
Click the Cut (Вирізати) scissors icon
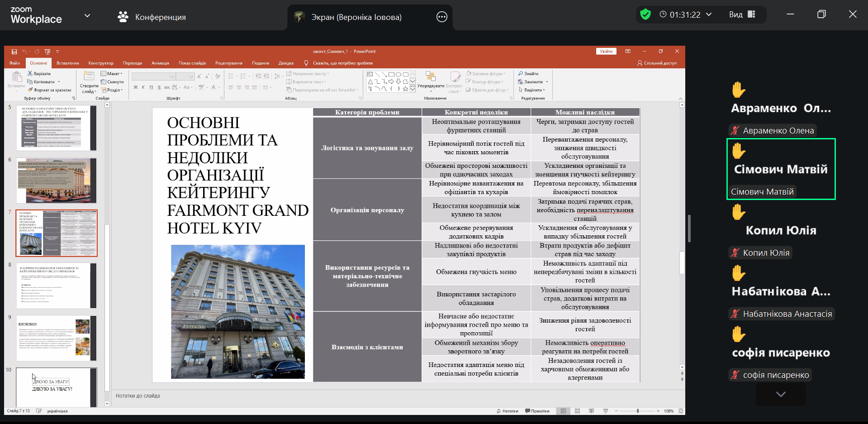30,73
